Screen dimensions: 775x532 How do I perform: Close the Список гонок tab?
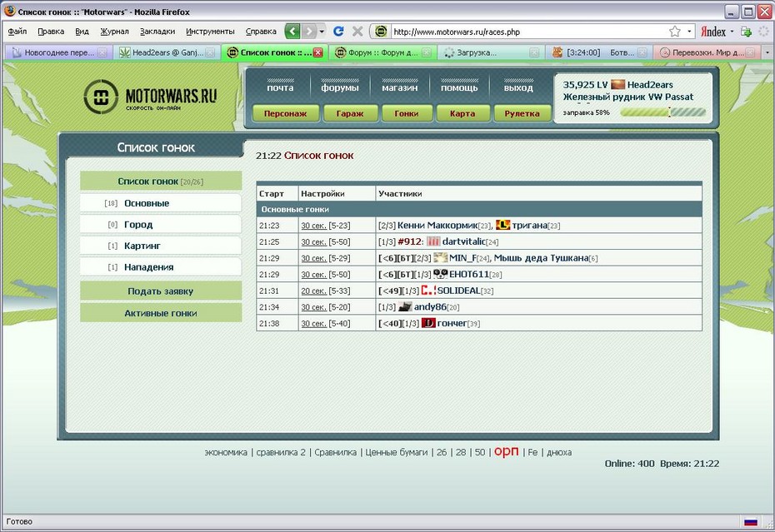(318, 52)
